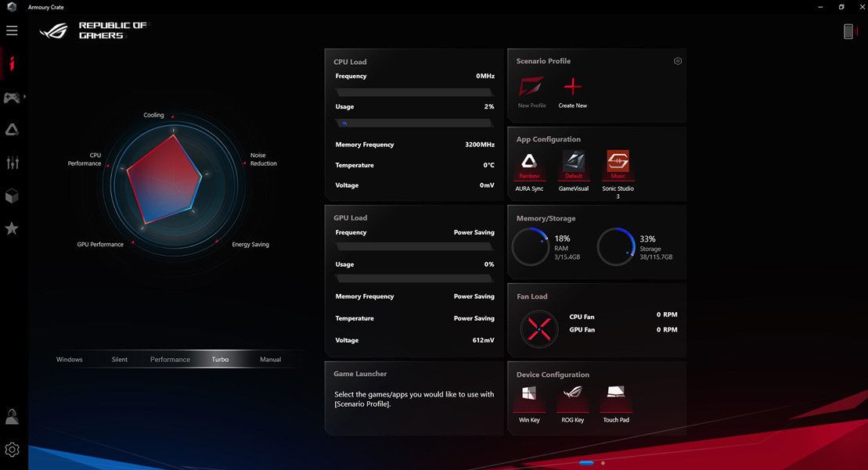Open the sliders tuning icon in the sidebar
868x470 pixels.
click(12, 163)
